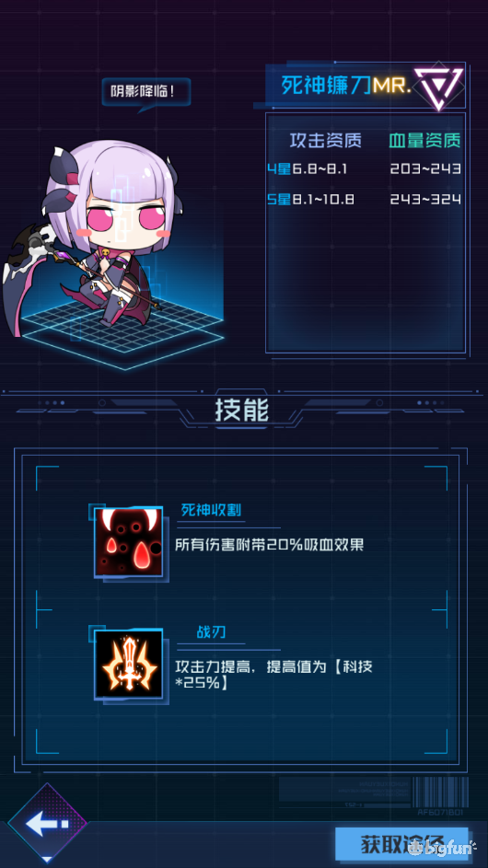Click the 4星 attack range row
This screenshot has width=488, height=868.
pos(308,168)
